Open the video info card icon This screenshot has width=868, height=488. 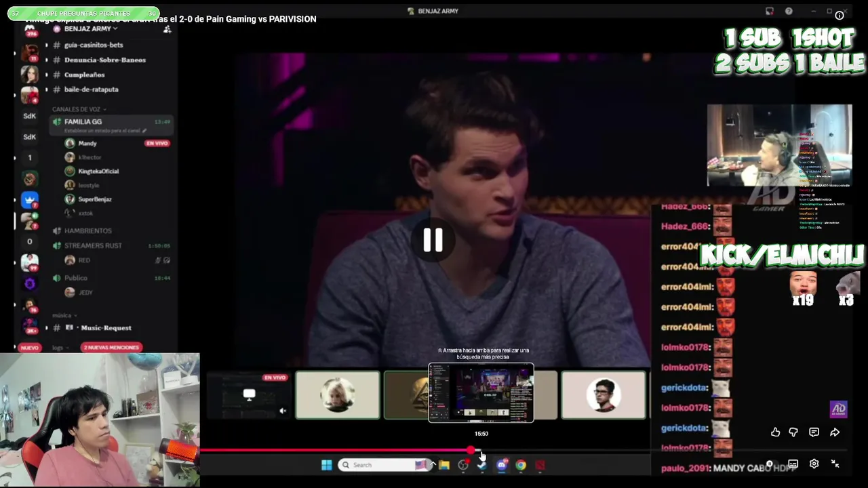point(840,15)
